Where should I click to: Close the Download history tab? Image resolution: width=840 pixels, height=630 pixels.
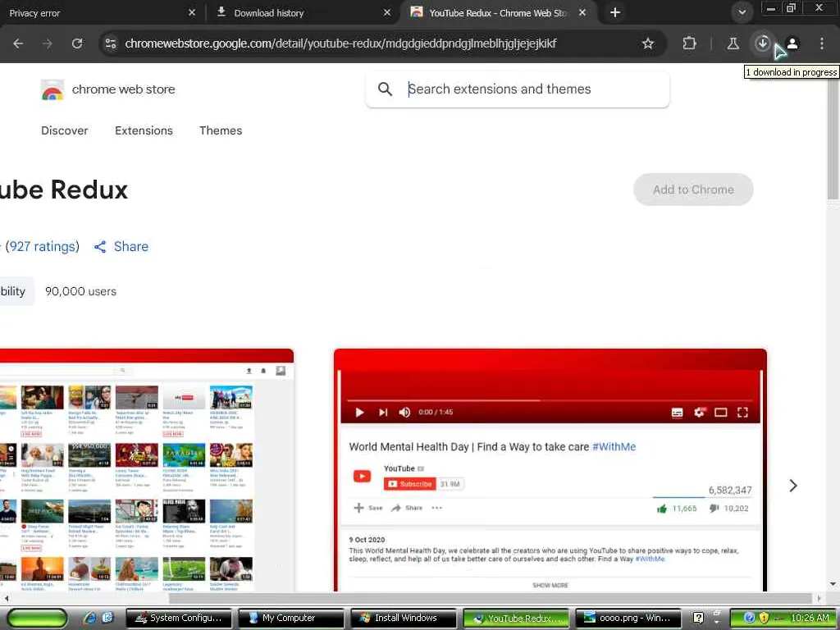[x=387, y=12]
